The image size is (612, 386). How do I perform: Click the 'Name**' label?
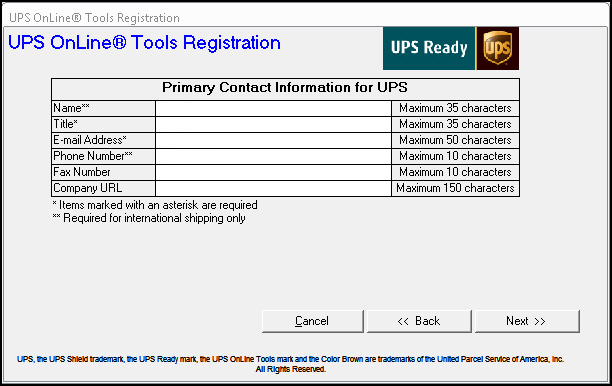point(71,108)
